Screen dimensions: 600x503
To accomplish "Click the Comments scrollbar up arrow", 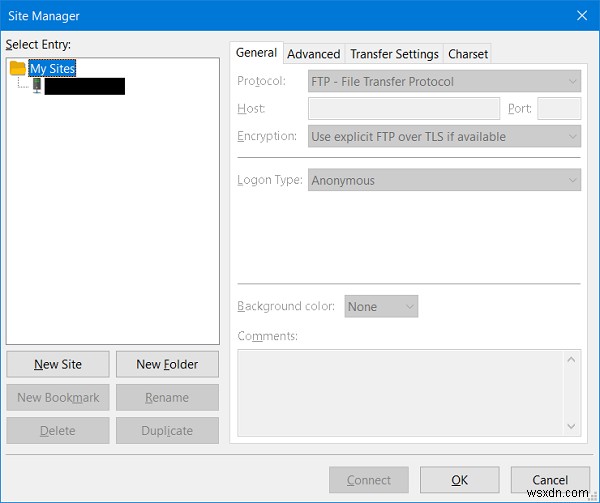I will [x=571, y=360].
